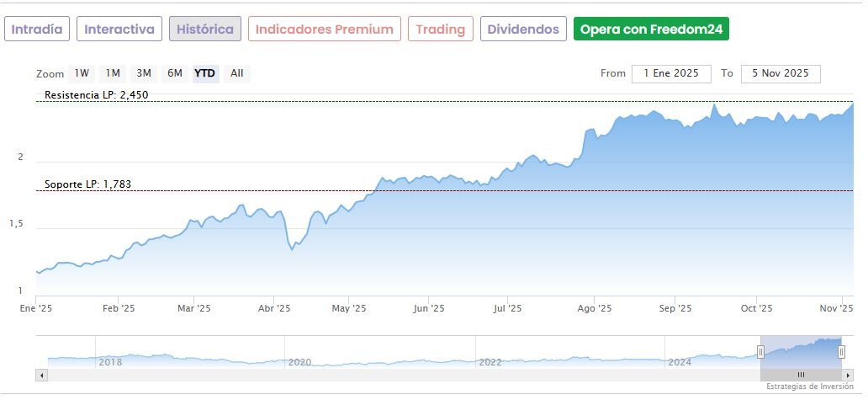868x400 pixels.
Task: Select the 1W zoom range
Action: [82, 73]
